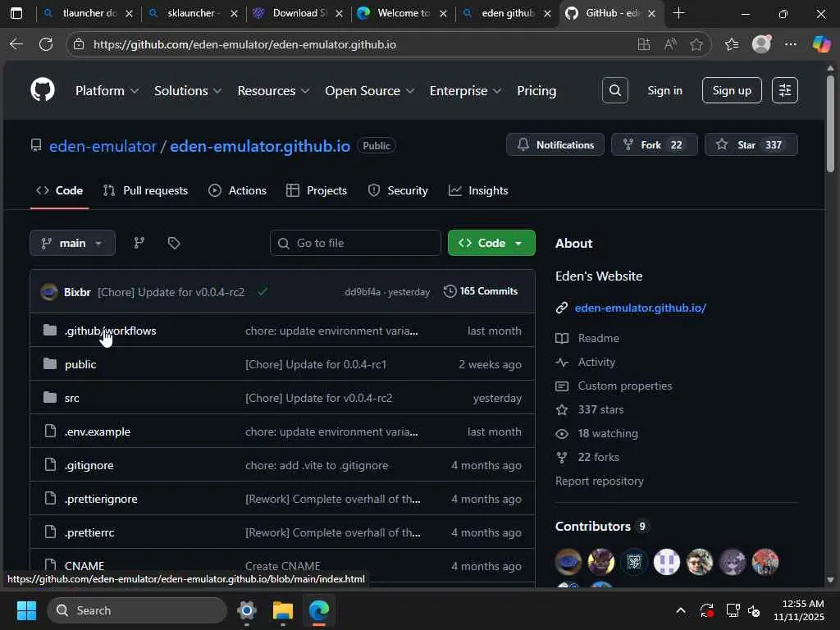Open a new tab with plus button
The image size is (840, 630).
click(678, 13)
